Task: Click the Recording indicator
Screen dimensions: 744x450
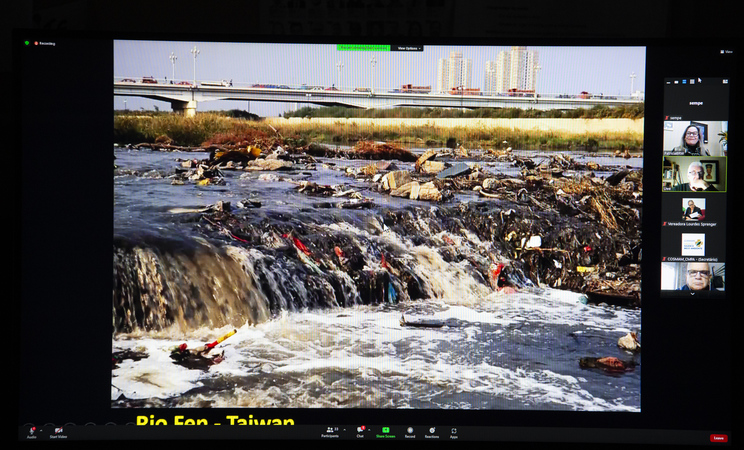Action: click(45, 43)
